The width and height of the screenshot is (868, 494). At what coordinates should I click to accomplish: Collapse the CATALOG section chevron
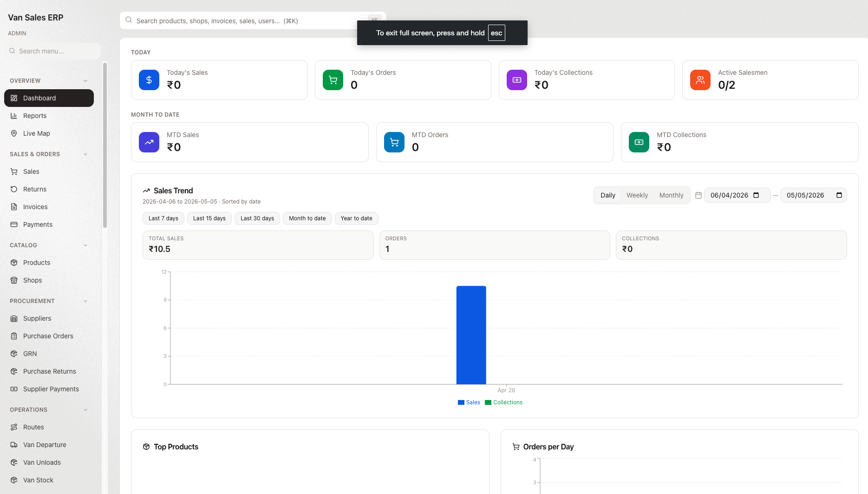click(x=85, y=245)
